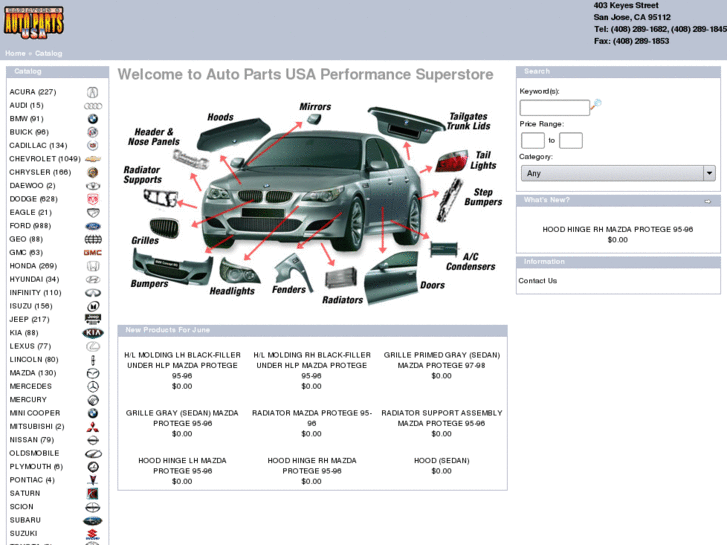The width and height of the screenshot is (727, 545).
Task: Click the Home breadcrumb link
Action: (15, 53)
